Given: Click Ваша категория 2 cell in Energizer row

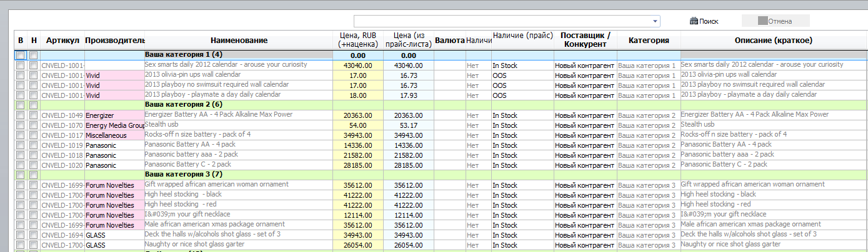Looking at the screenshot, I should (x=648, y=115).
